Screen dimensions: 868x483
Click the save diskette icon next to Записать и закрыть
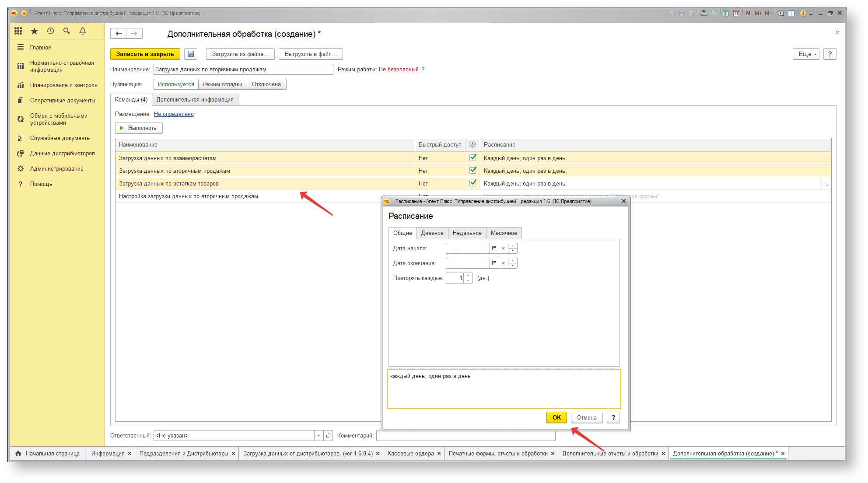[191, 54]
